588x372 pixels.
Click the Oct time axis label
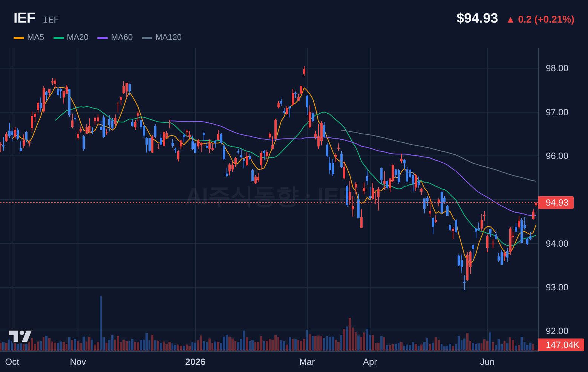[12, 362]
